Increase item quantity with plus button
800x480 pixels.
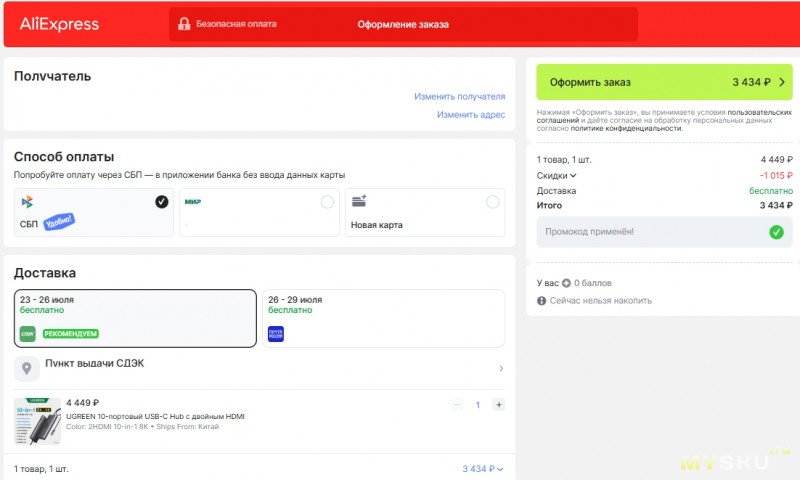pos(498,405)
